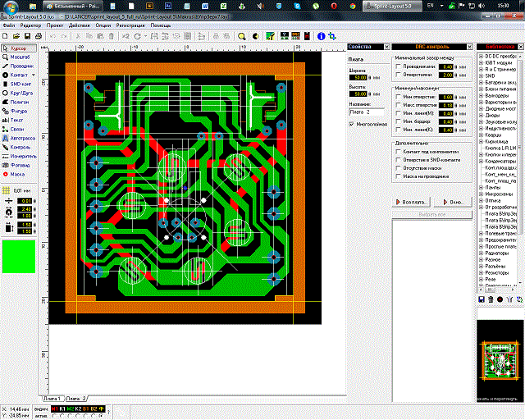The image size is (525, 420).
Task: Choose the SMD-конт pad tool
Action: point(20,84)
